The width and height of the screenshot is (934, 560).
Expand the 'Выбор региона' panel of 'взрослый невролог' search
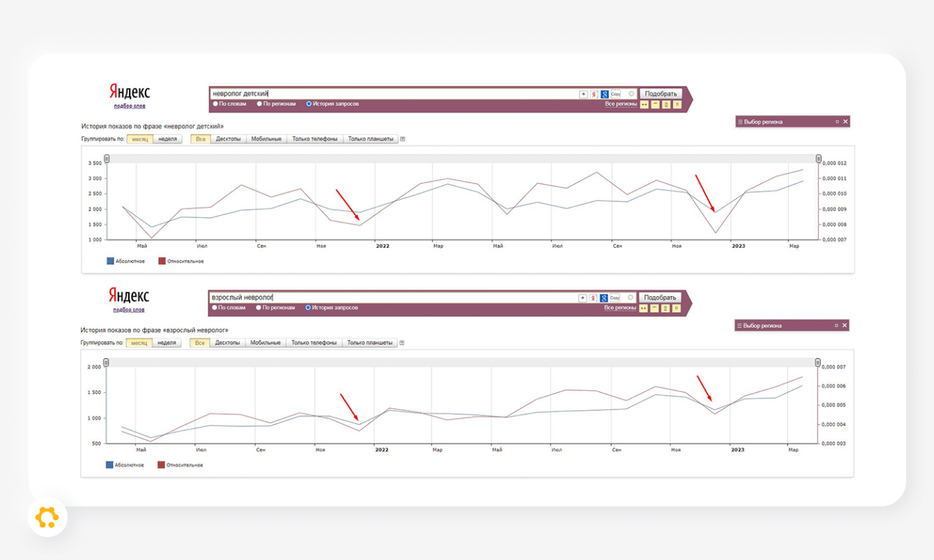[836, 325]
